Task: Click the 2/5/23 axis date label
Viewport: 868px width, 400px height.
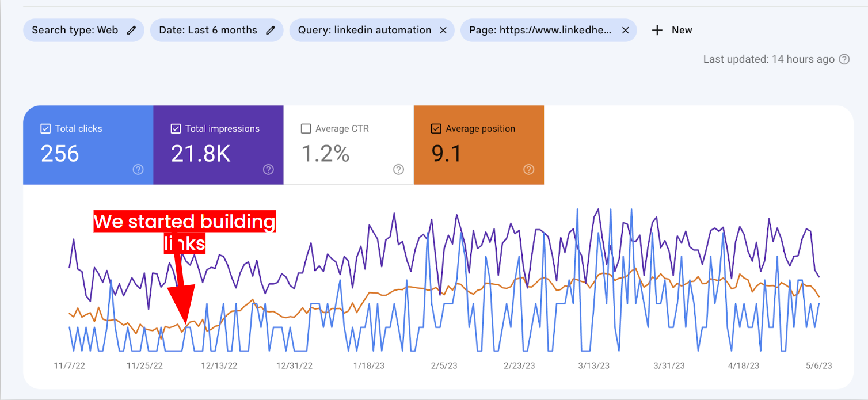Action: coord(444,365)
